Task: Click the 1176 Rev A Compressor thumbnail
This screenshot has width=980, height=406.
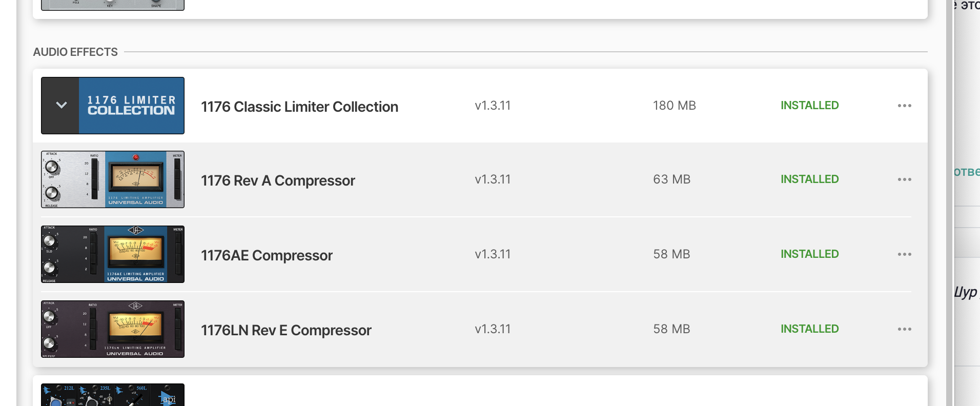Action: click(x=113, y=179)
